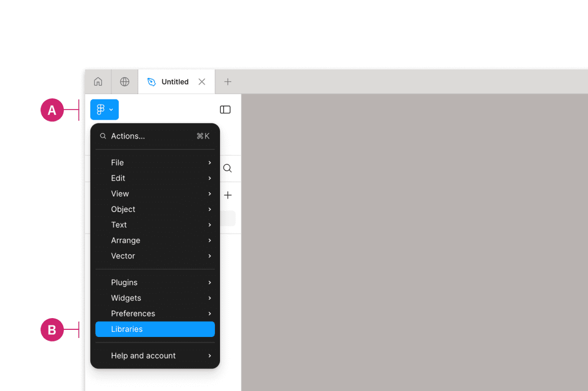Image resolution: width=588 pixels, height=391 pixels.
Task: Open a new tab with plus
Action: click(x=228, y=82)
